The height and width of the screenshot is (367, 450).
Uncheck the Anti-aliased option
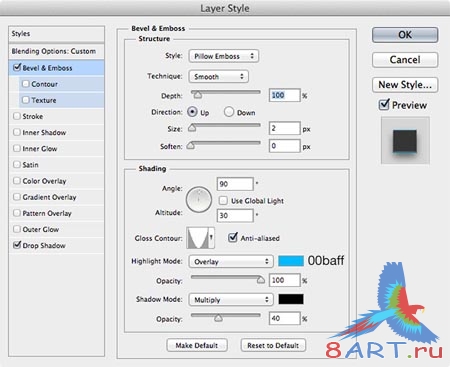(x=233, y=238)
